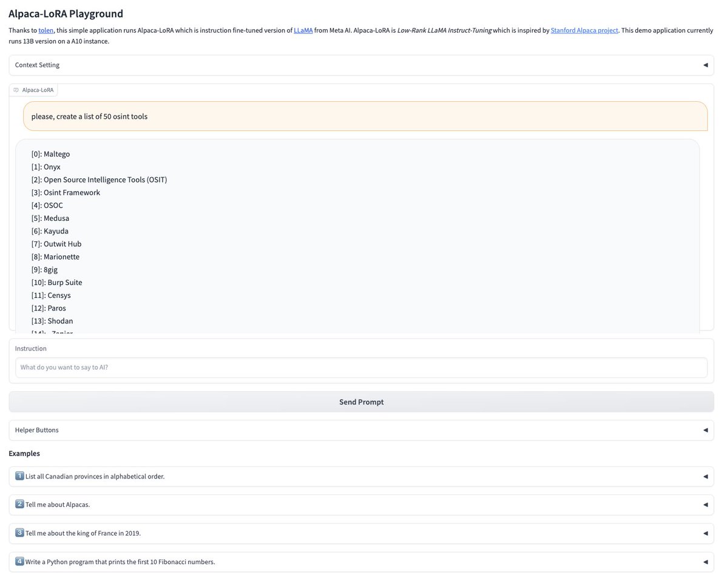The image size is (728, 578).
Task: Focus the Instruction text field
Action: 361,367
